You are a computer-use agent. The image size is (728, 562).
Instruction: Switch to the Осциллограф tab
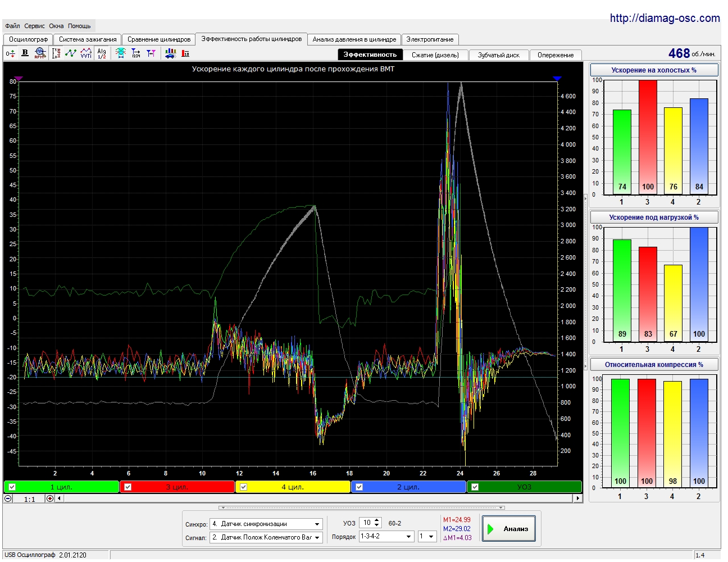[29, 39]
